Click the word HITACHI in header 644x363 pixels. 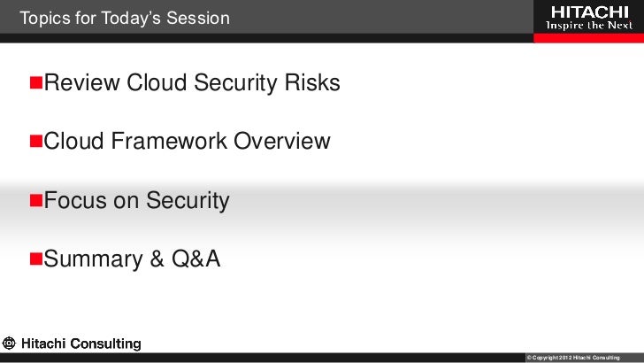click(x=590, y=12)
